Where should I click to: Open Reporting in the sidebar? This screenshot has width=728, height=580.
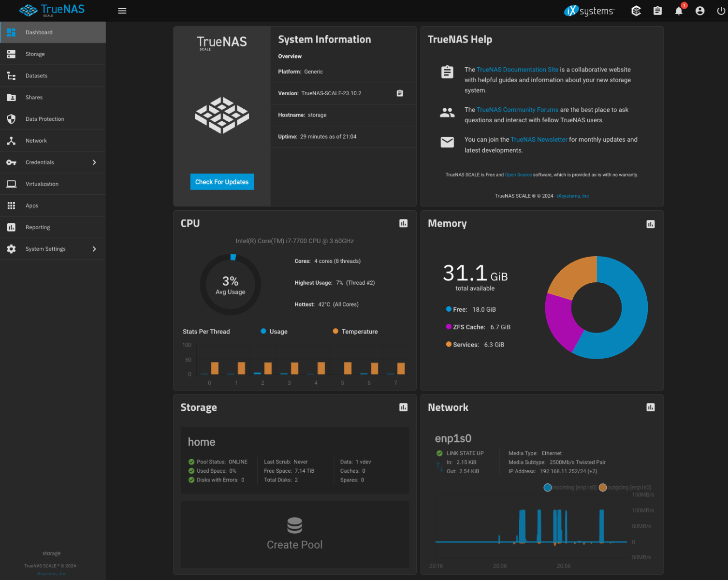pos(53,227)
